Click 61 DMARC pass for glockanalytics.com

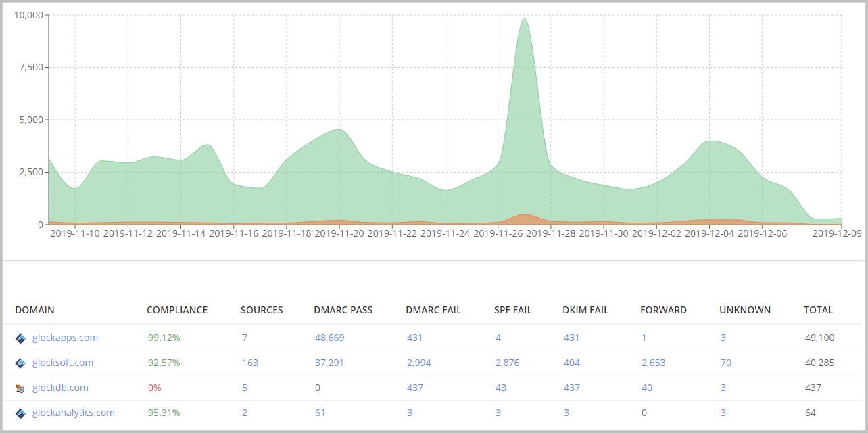pos(320,413)
